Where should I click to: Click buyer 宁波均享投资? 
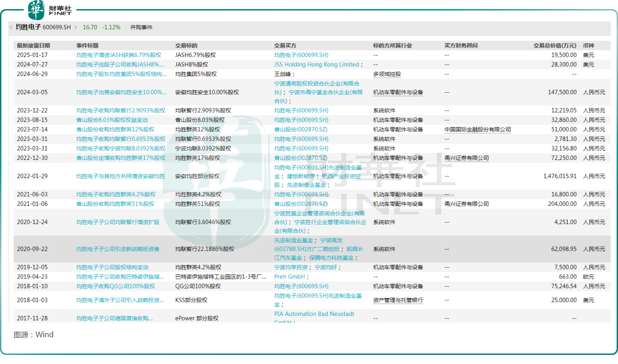(291, 267)
